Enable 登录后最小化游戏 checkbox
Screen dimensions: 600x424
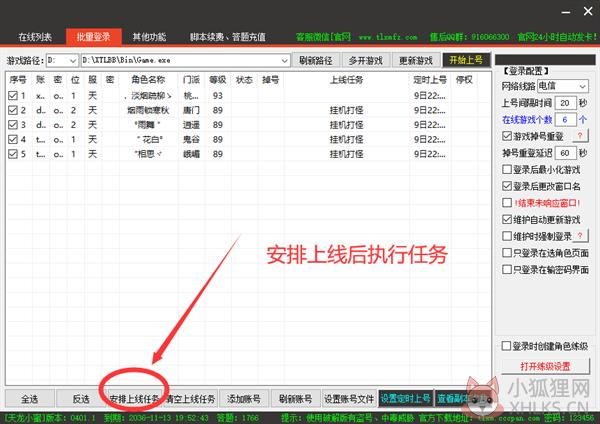point(507,169)
